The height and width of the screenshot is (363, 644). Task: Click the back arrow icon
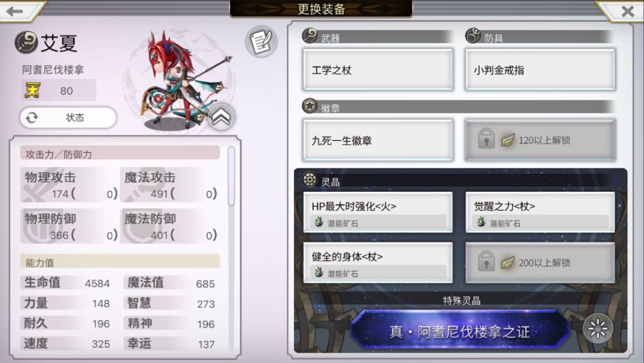point(15,11)
